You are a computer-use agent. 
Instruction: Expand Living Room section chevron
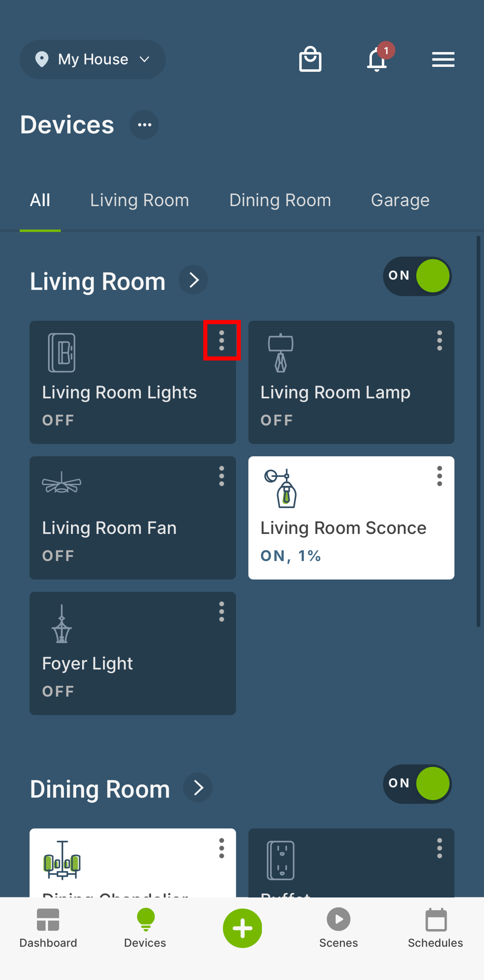[194, 280]
